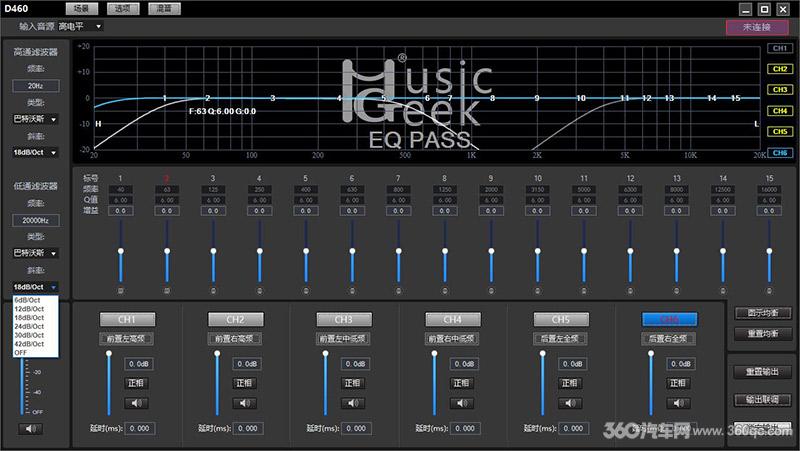Click the 重置输出 reset output button
Screen dimensions: 800x451
click(x=763, y=372)
